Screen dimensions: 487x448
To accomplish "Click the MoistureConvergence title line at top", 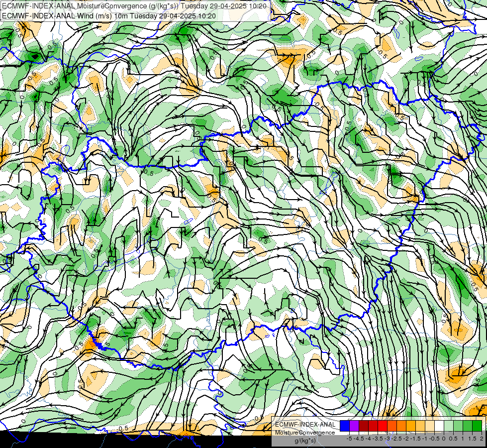I will 134,6.
